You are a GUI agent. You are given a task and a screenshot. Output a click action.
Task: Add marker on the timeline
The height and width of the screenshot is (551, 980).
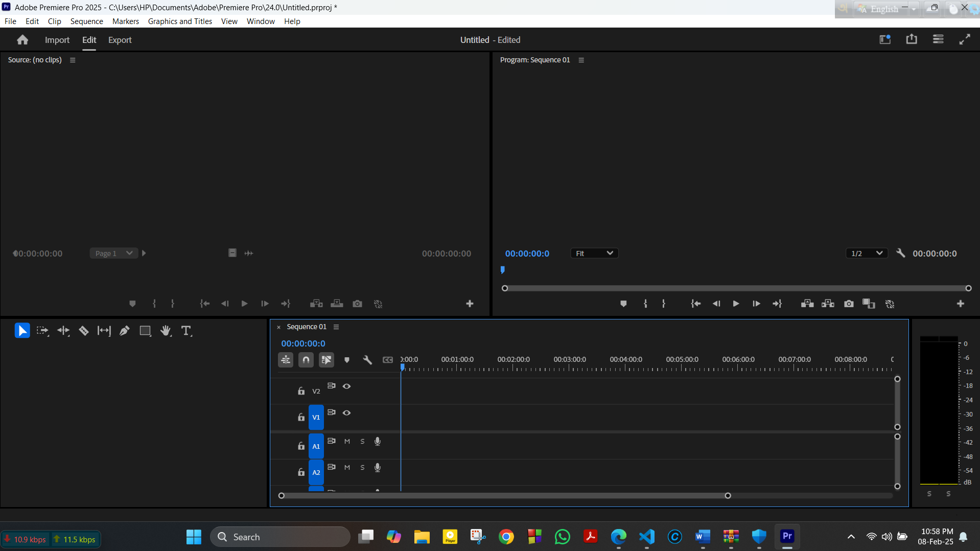click(x=347, y=360)
